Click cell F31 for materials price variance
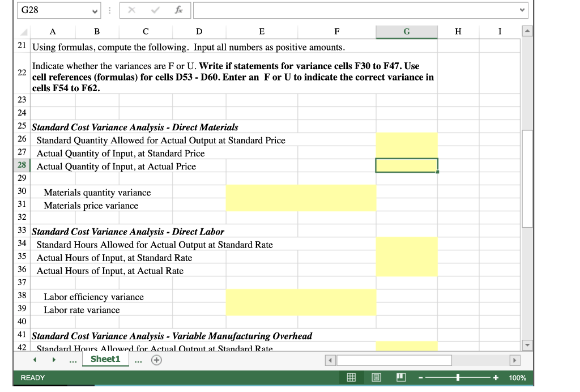 (x=337, y=204)
